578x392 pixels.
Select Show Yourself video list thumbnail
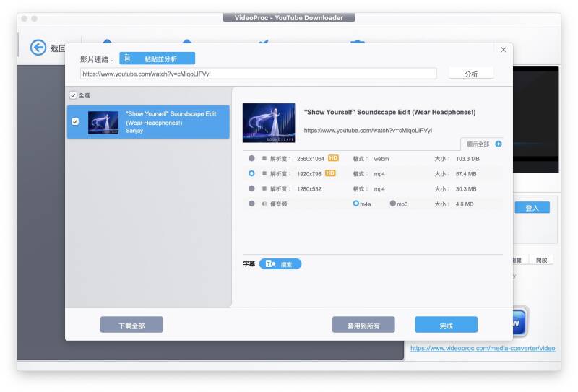103,122
